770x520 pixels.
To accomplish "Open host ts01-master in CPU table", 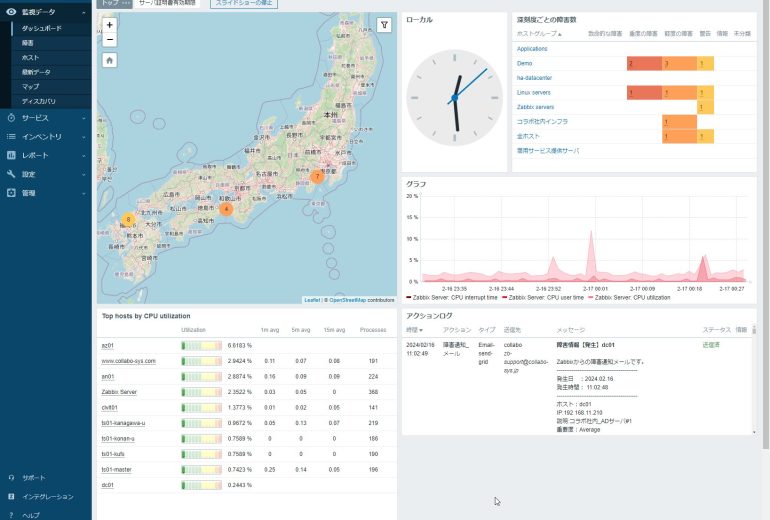I will coord(116,469).
